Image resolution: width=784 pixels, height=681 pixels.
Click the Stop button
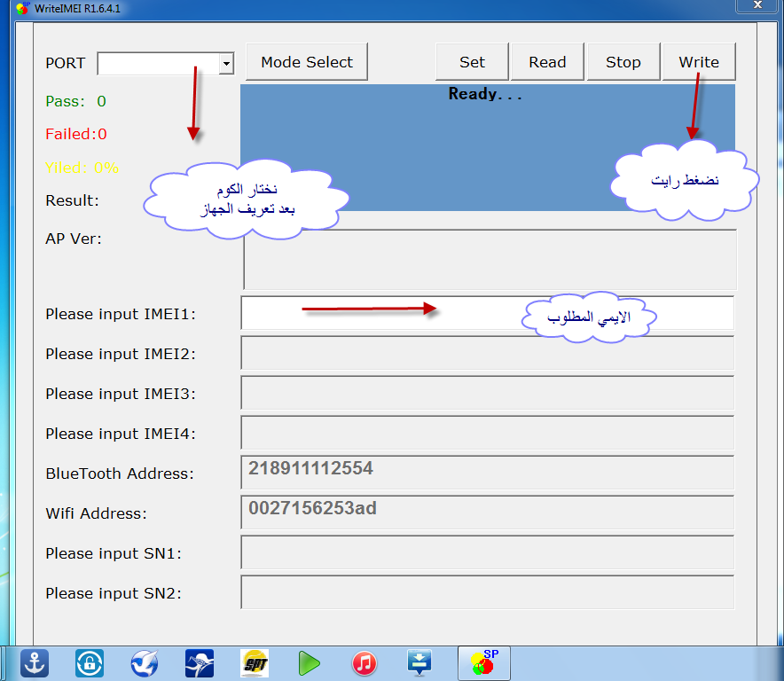click(623, 62)
